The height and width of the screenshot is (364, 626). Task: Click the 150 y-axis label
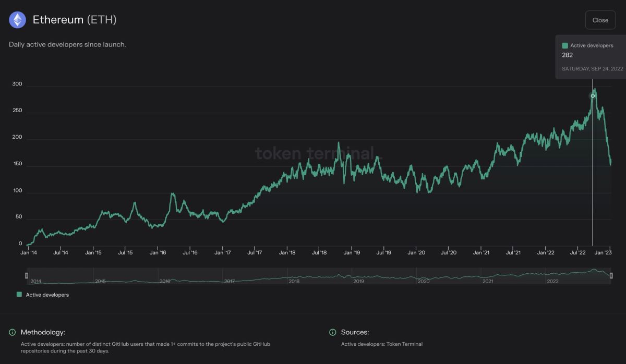click(x=17, y=164)
